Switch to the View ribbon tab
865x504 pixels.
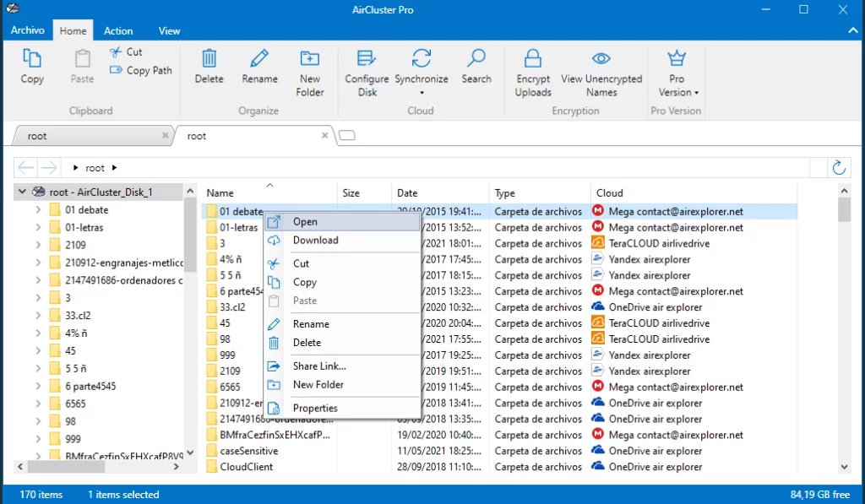coord(169,31)
